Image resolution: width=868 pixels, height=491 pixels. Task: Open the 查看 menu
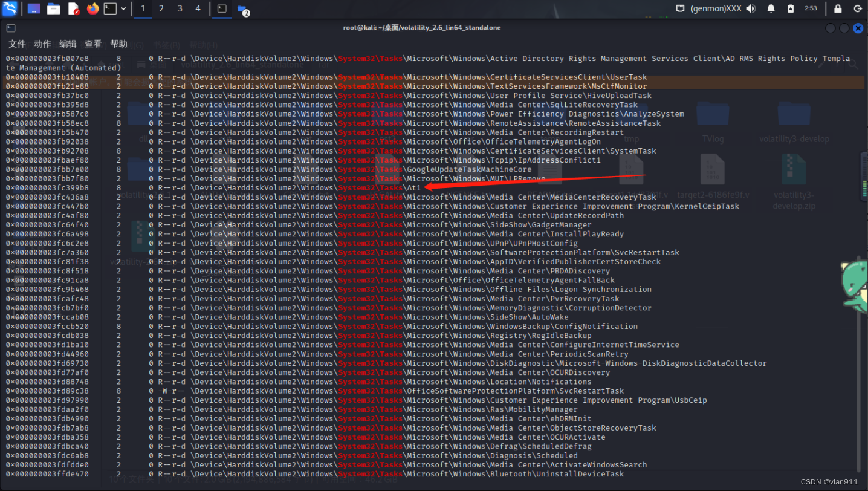coord(93,44)
